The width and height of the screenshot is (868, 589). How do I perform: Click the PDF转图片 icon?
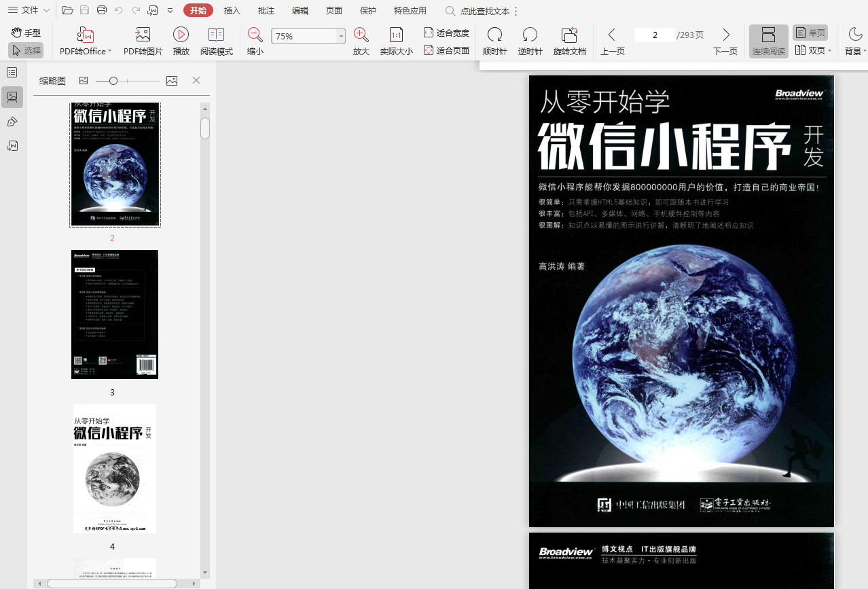pos(143,35)
